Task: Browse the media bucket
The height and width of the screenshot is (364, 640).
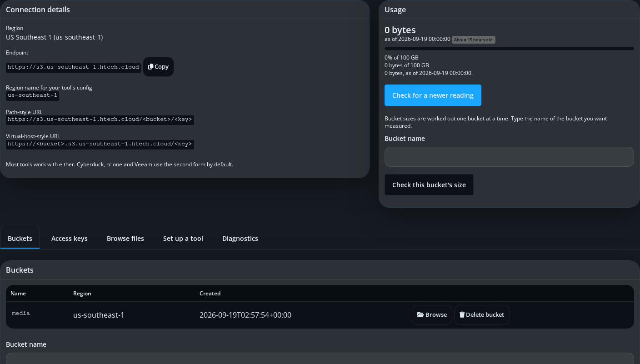Action: click(x=432, y=315)
